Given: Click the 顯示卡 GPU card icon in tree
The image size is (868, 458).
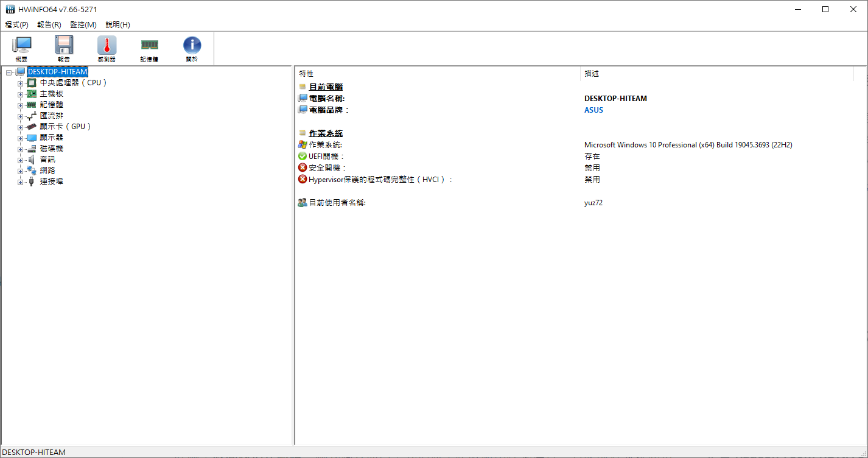Looking at the screenshot, I should (32, 127).
